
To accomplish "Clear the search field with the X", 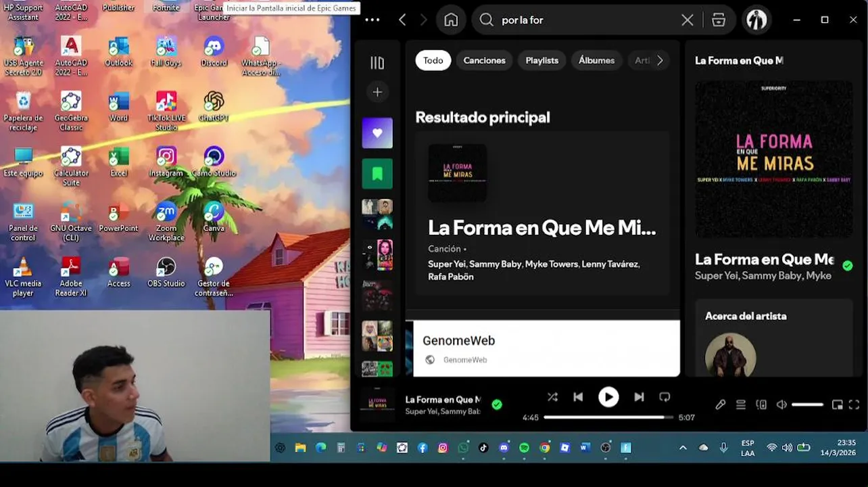I will pyautogui.click(x=688, y=20).
